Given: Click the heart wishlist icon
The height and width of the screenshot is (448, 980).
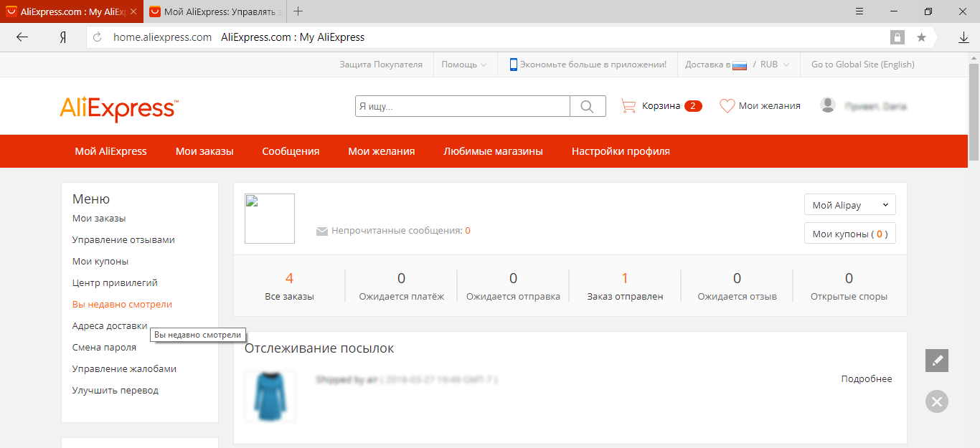Looking at the screenshot, I should tap(727, 106).
